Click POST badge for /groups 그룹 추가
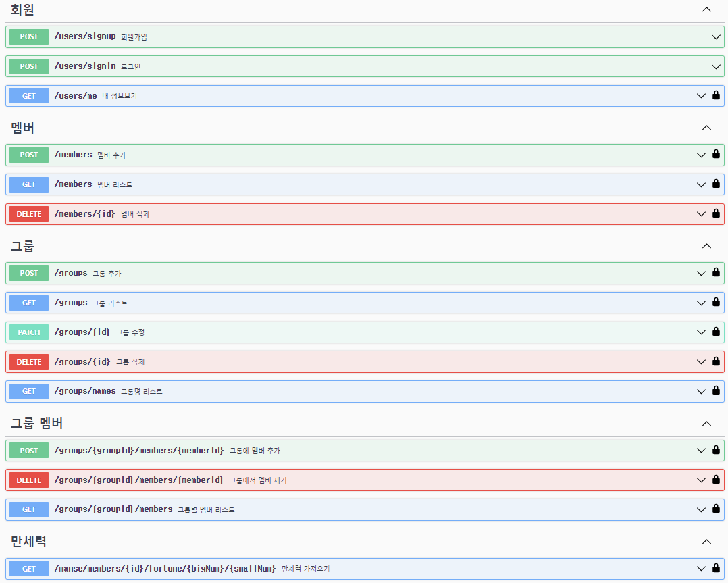 pyautogui.click(x=29, y=273)
